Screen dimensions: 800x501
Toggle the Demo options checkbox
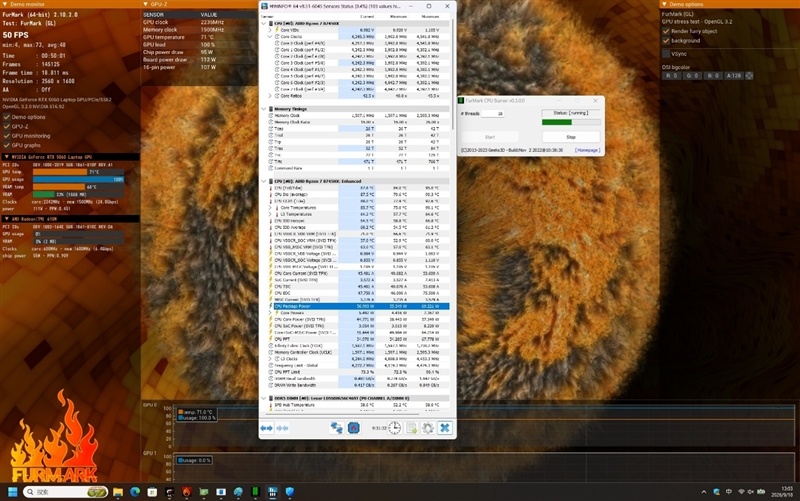coord(7,117)
